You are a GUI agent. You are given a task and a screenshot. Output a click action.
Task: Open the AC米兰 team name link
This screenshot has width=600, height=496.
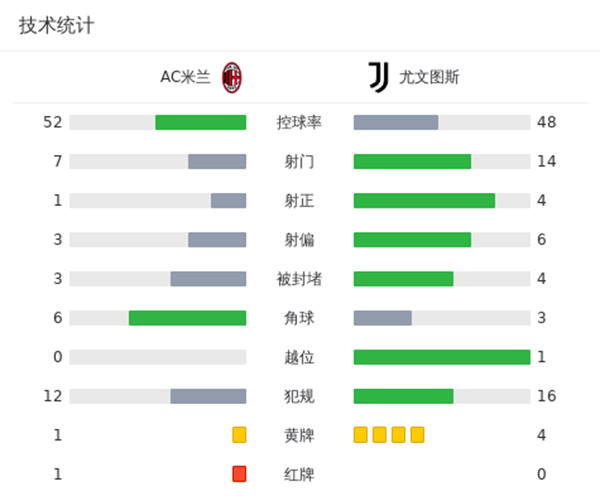(185, 77)
